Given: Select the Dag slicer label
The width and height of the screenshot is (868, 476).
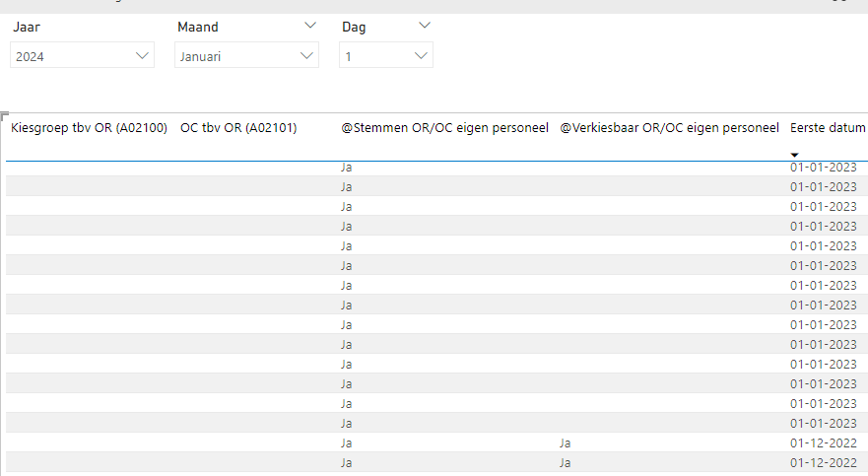Looking at the screenshot, I should (354, 28).
